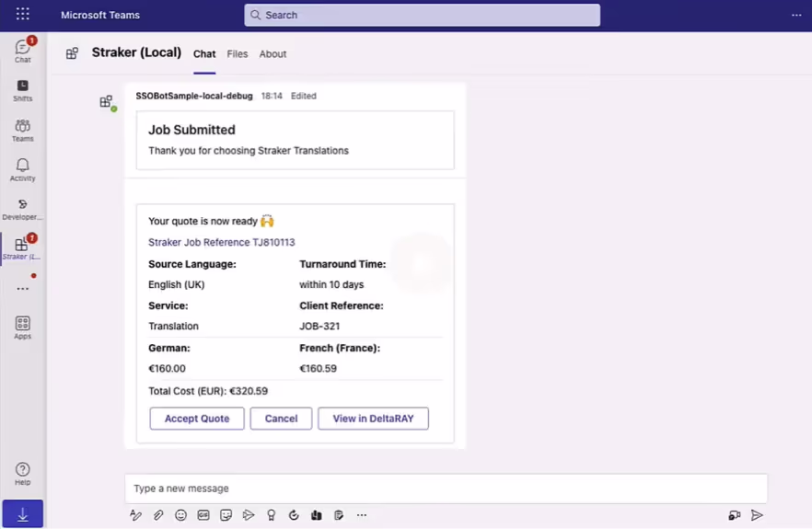Click the English (UK) source language value
Screen dimensions: 812x529
[177, 284]
